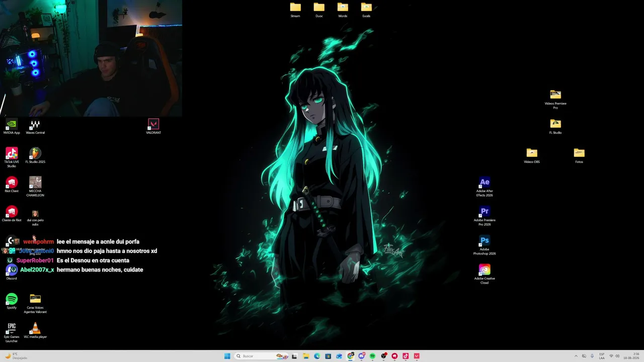Open Wi-Fi network settings in the tray
644x362 pixels.
click(x=611, y=356)
